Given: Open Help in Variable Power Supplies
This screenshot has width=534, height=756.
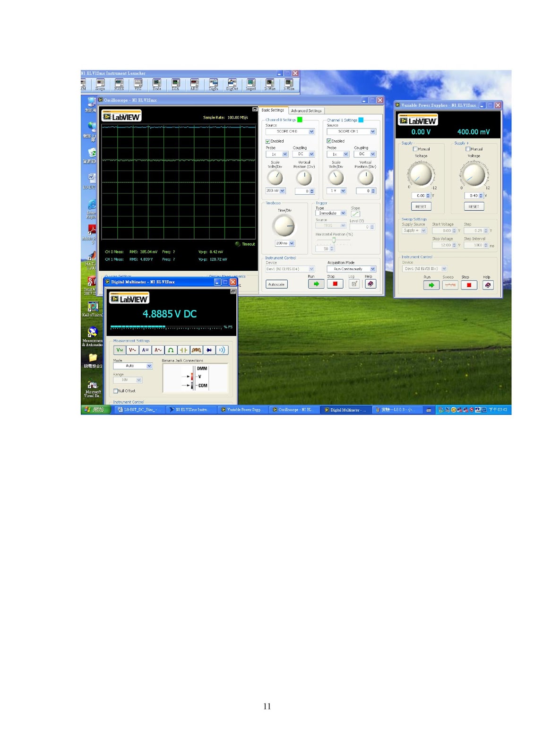Looking at the screenshot, I should (488, 285).
